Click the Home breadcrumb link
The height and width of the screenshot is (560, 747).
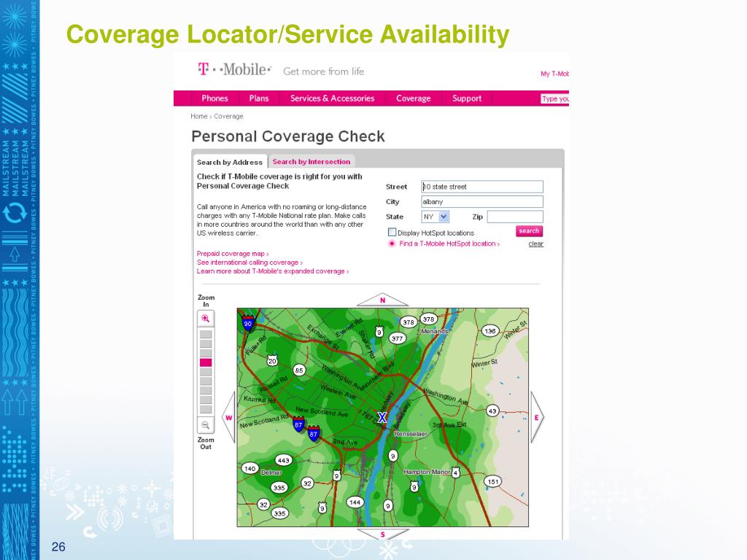tap(198, 116)
